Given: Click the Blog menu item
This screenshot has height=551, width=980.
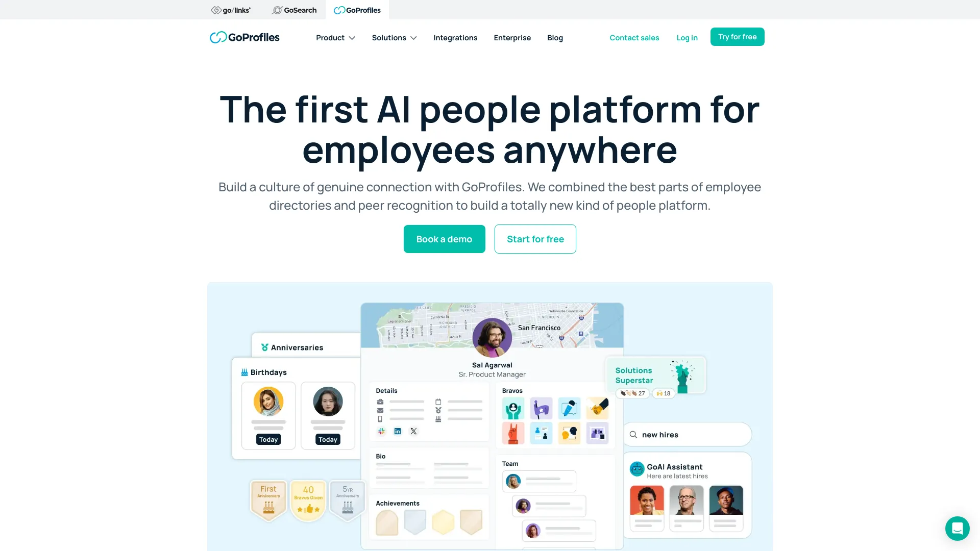Looking at the screenshot, I should 555,37.
